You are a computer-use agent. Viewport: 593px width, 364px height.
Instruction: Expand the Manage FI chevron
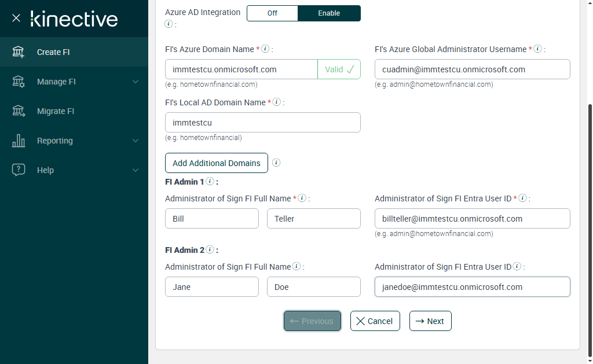(x=136, y=82)
